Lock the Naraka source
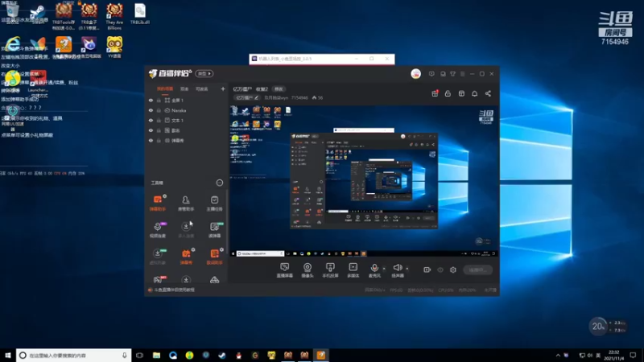Screen dimensions: 644x362 point(159,110)
